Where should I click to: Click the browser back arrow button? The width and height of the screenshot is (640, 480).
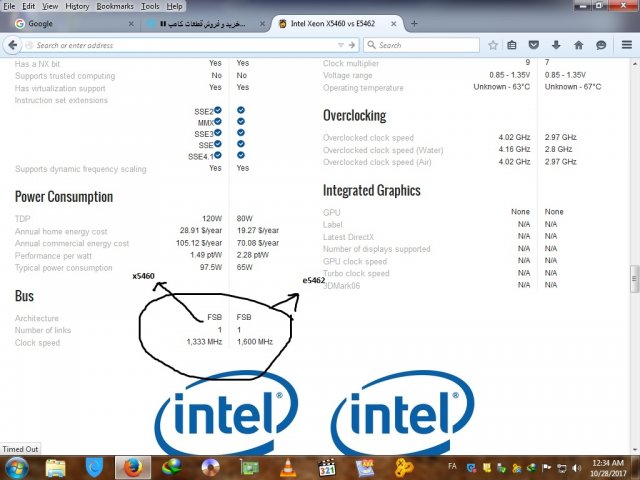(x=12, y=45)
